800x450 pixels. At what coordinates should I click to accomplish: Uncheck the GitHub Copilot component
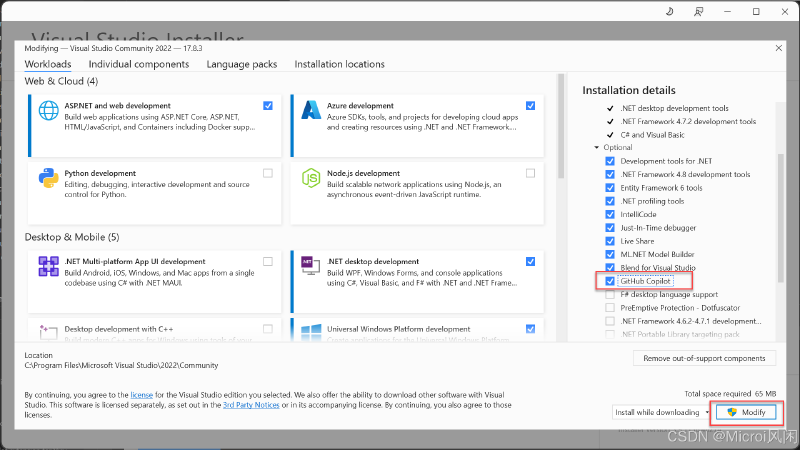click(x=610, y=281)
